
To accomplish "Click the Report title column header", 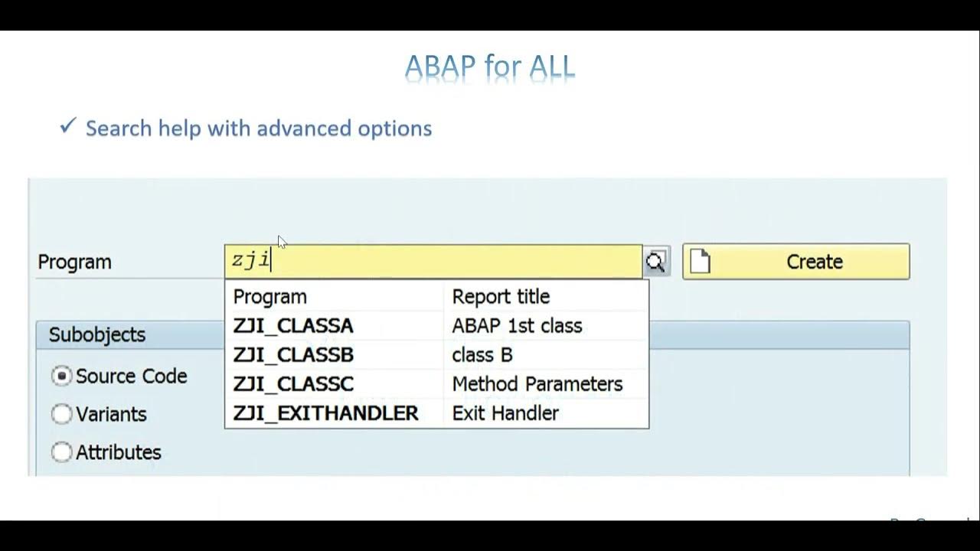I will pos(501,296).
